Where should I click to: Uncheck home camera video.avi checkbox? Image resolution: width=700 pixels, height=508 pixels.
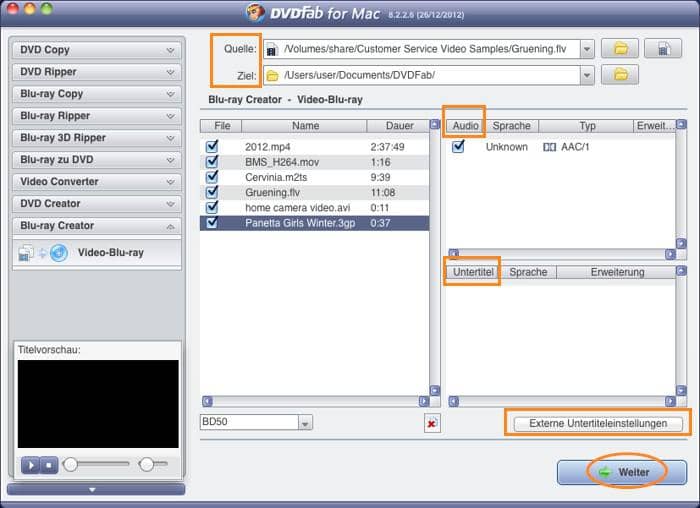pyautogui.click(x=212, y=207)
